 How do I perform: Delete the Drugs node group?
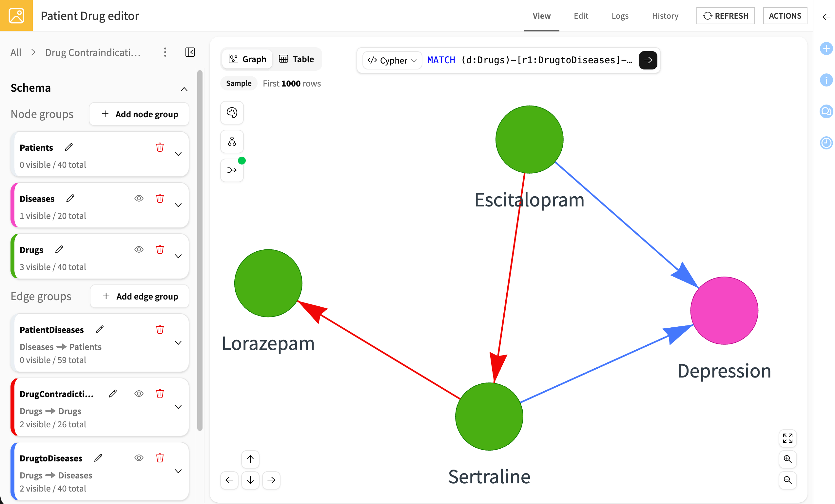[160, 250]
